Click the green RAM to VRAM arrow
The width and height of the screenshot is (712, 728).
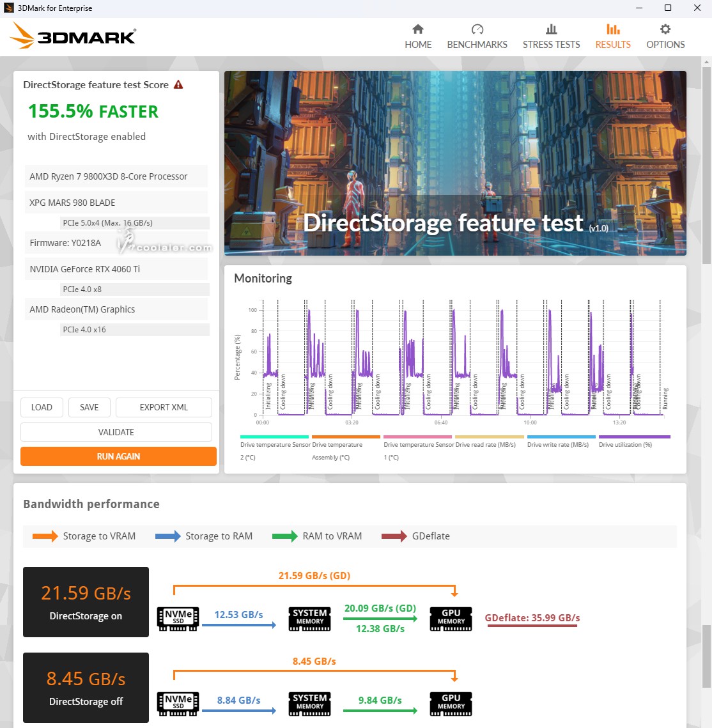[284, 536]
